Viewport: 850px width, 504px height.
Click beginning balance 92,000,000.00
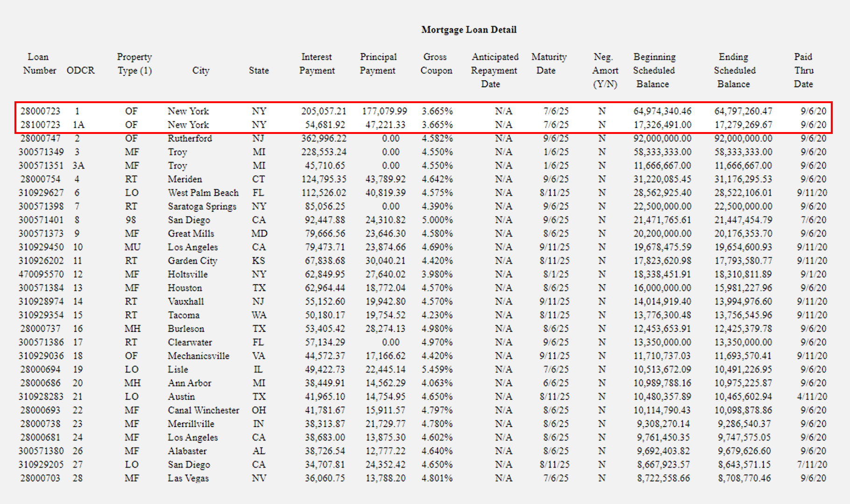click(x=662, y=138)
